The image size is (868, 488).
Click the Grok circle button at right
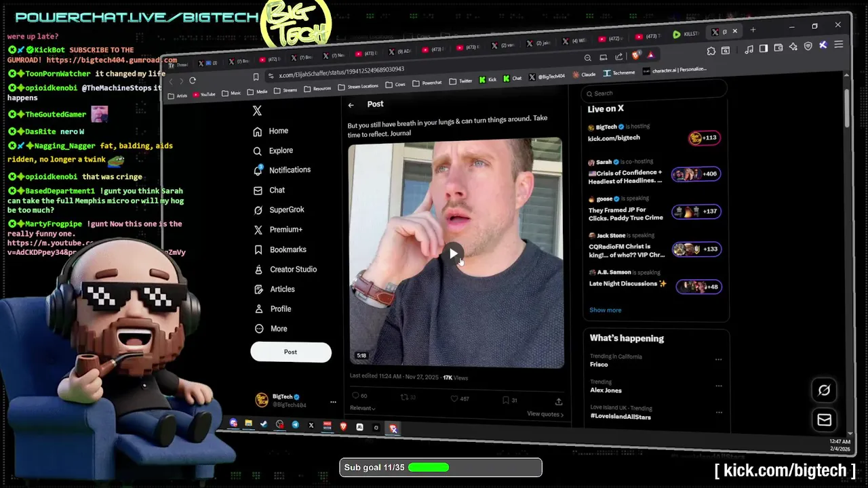pyautogui.click(x=824, y=390)
